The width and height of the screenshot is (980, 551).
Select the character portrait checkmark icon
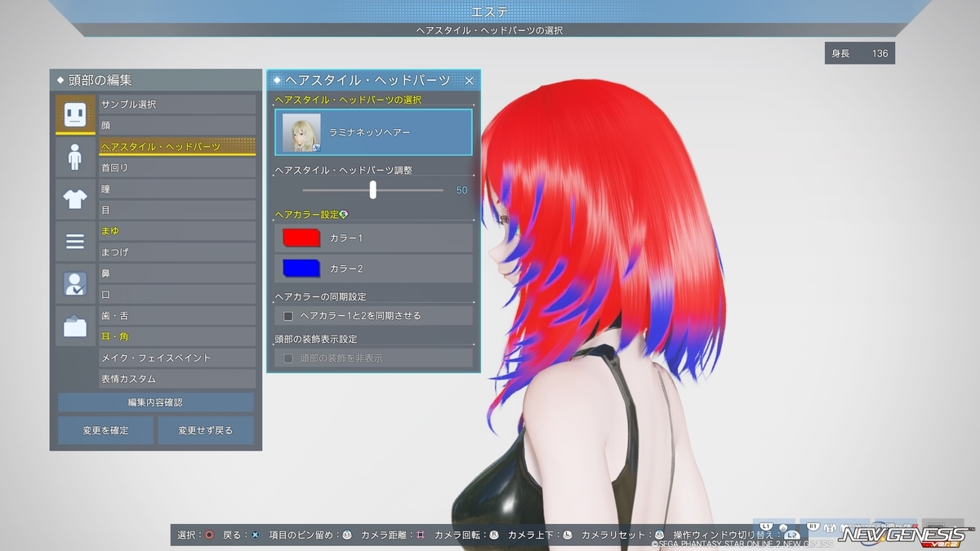[75, 284]
